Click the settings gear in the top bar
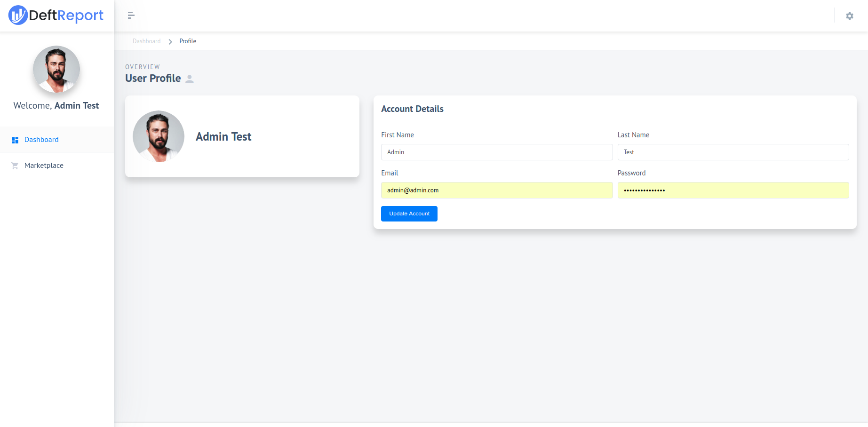This screenshot has width=868, height=427. [850, 16]
